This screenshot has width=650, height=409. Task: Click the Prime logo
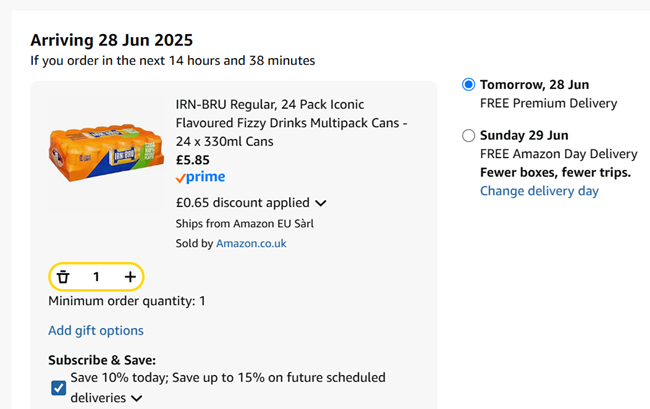[200, 178]
